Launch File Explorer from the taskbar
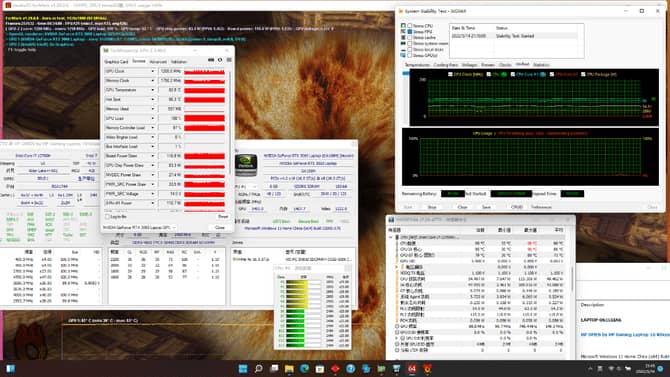670x377 pixels. tap(289, 368)
